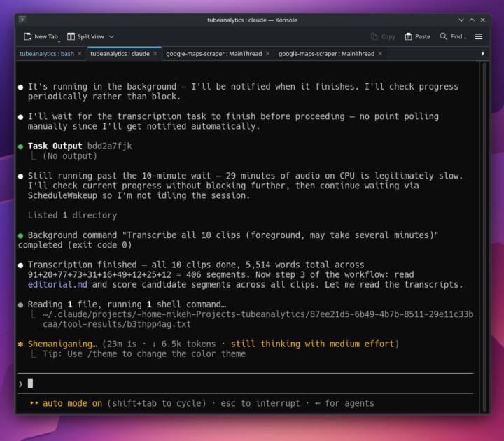Close the last google-maps-scraper tab
504x441 pixels.
tap(380, 54)
